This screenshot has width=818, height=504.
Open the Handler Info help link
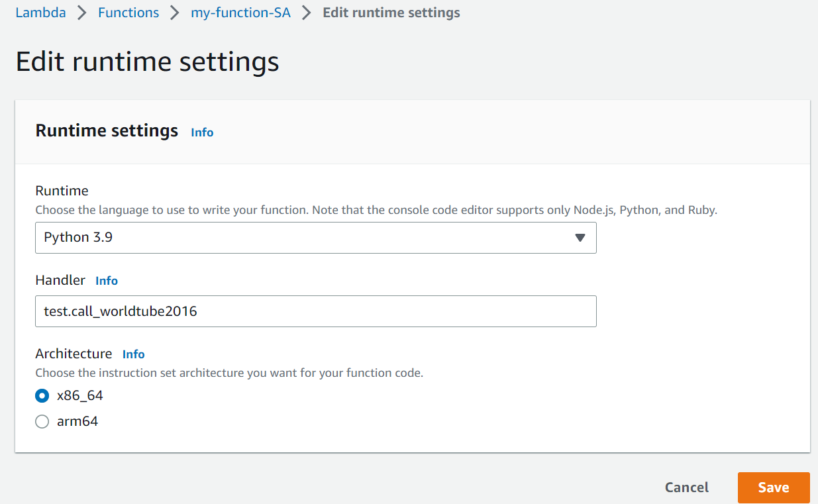click(x=106, y=280)
